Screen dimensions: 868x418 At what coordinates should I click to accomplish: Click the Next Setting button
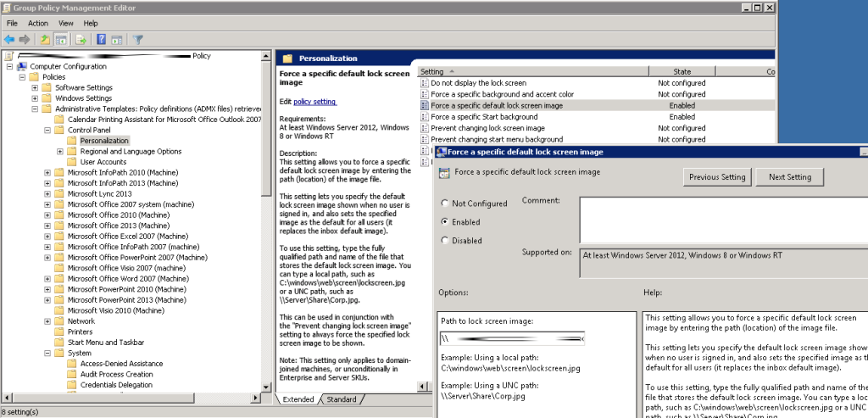coord(789,177)
